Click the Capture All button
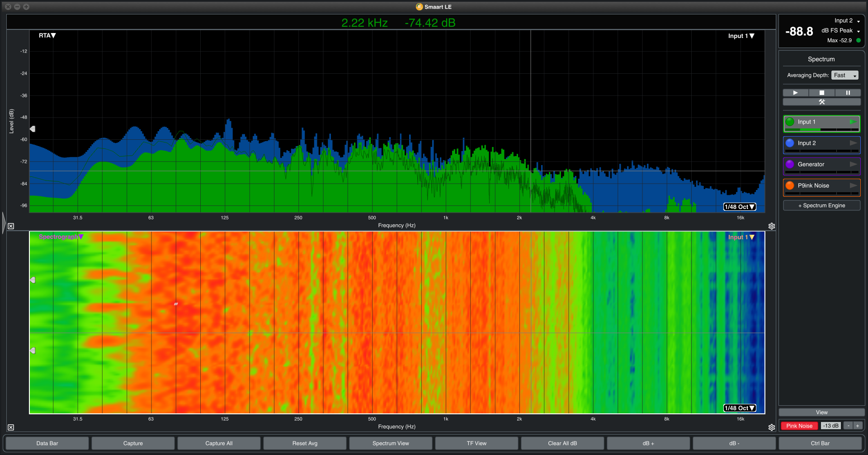This screenshot has height=455, width=868. point(219,443)
